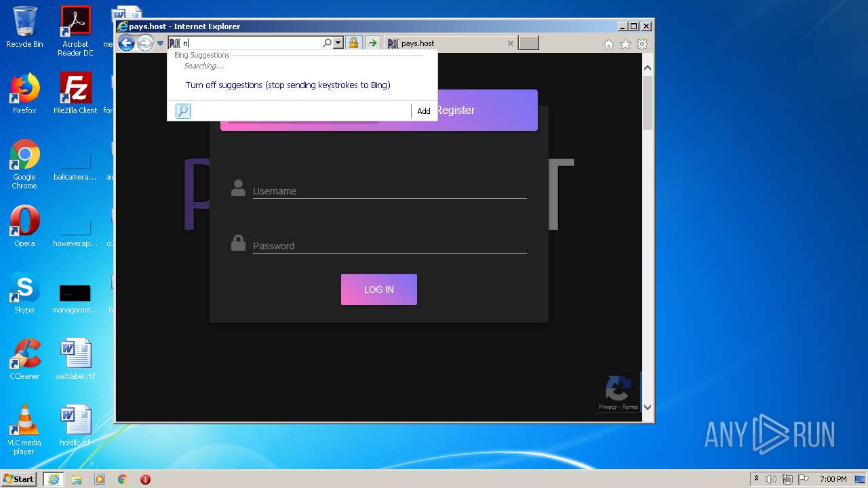The width and height of the screenshot is (868, 488).
Task: Click Internet Explorer taskbar button
Action: pyautogui.click(x=54, y=479)
